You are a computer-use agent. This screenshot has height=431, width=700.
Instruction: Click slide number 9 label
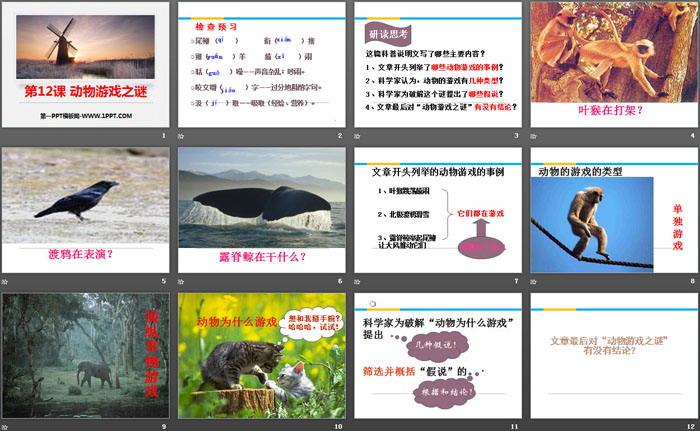point(164,427)
